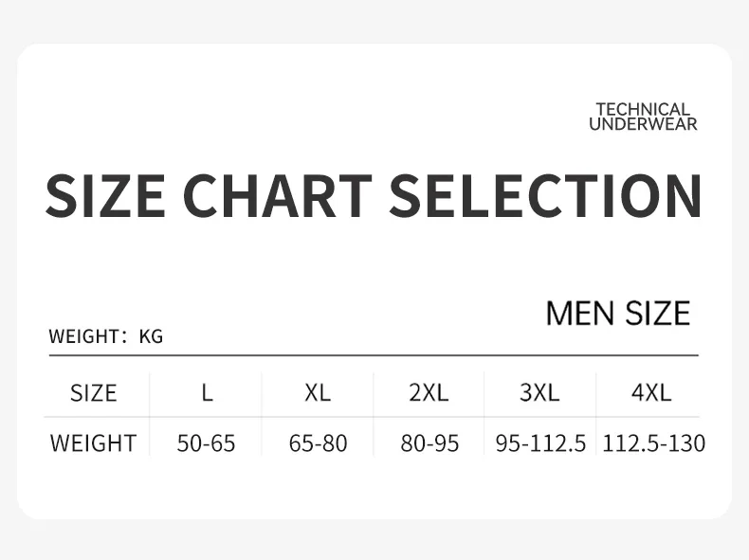Click the SIZE row header cell
Image resolution: width=749 pixels, height=560 pixels.
coord(94,393)
